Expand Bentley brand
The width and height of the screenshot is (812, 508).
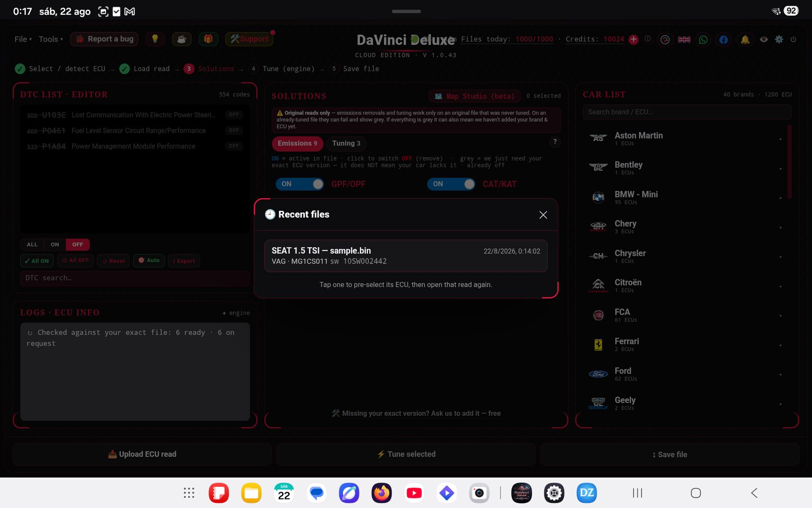pos(686,168)
